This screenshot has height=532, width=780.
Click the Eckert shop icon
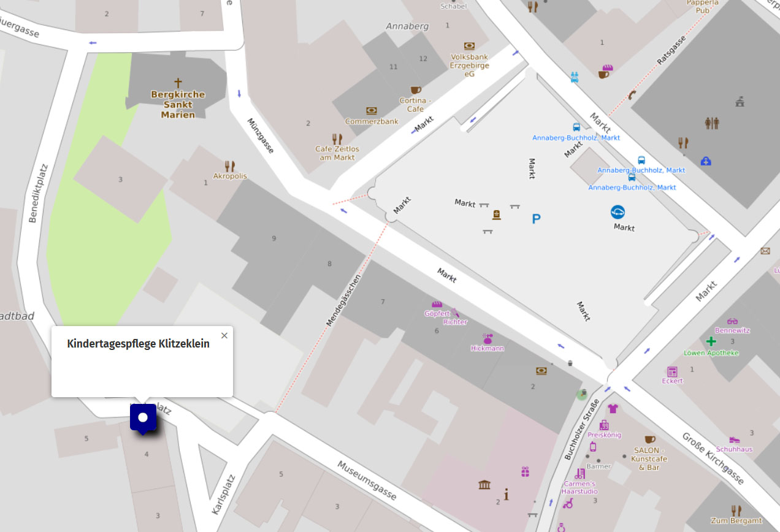(672, 371)
